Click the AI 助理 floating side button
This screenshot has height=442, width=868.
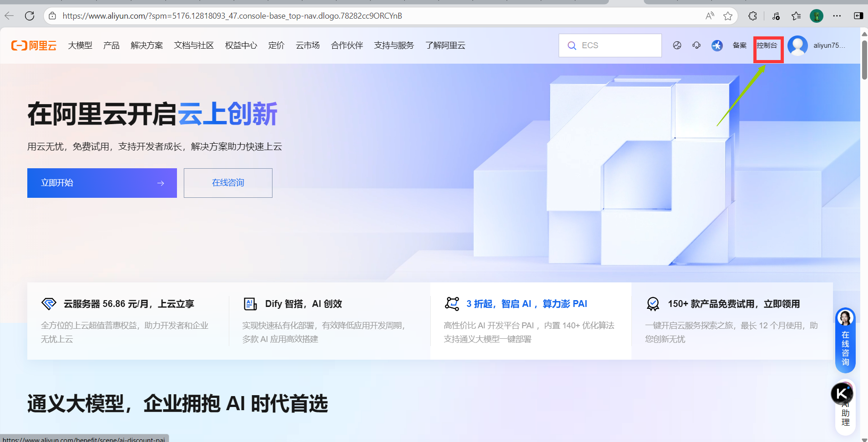(845, 414)
